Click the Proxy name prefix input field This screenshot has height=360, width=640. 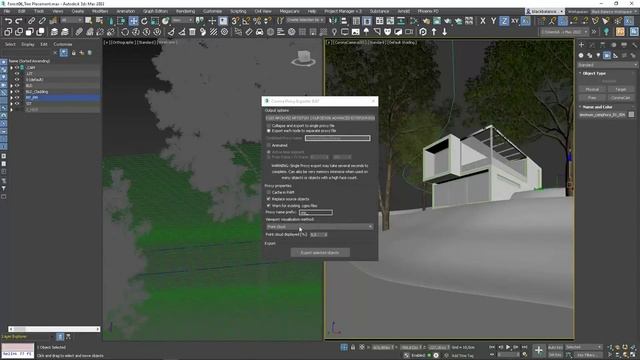(x=316, y=213)
